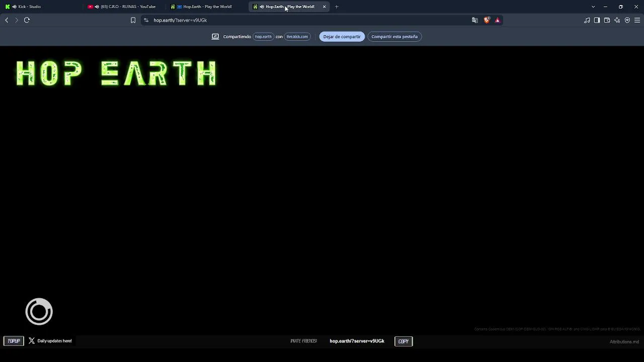Open the translate page icon
The width and height of the screenshot is (644, 362).
(475, 20)
